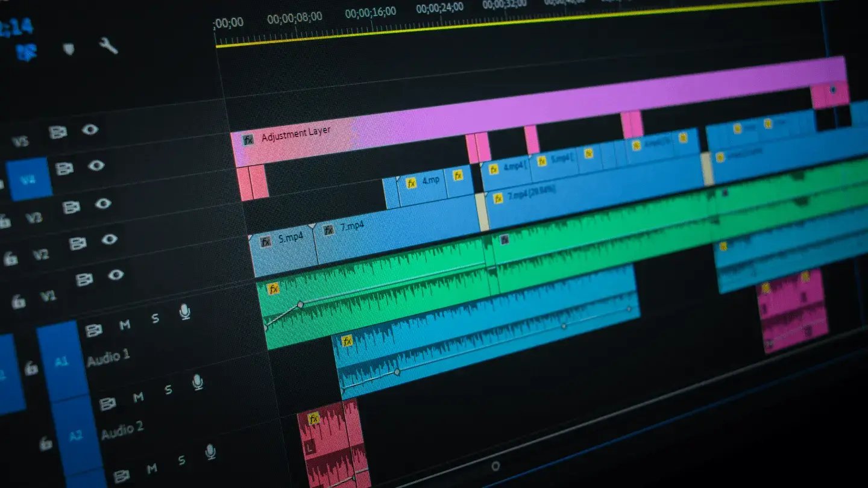Toggle sync lock on track V5

tap(57, 132)
